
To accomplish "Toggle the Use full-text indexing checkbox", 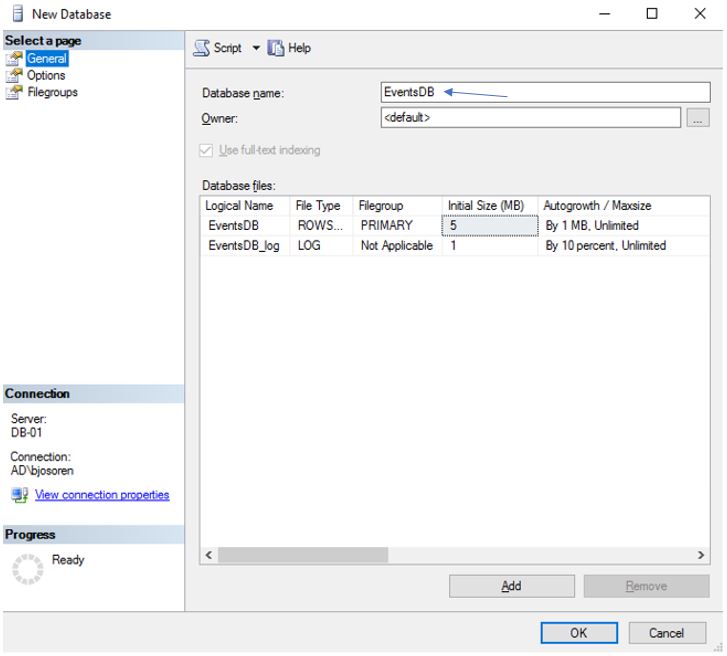I will click(x=207, y=150).
